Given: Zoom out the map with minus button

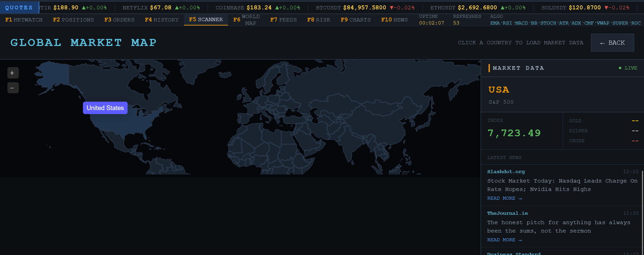Looking at the screenshot, I should click(x=12, y=88).
